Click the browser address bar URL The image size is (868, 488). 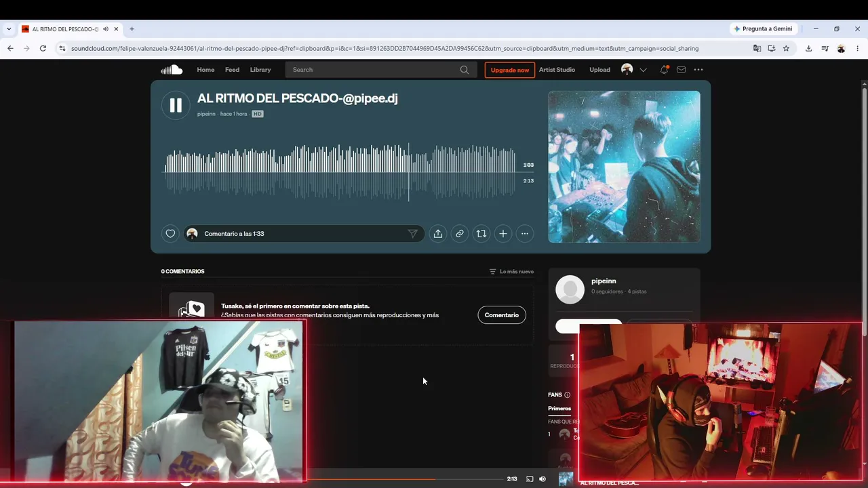coord(384,48)
